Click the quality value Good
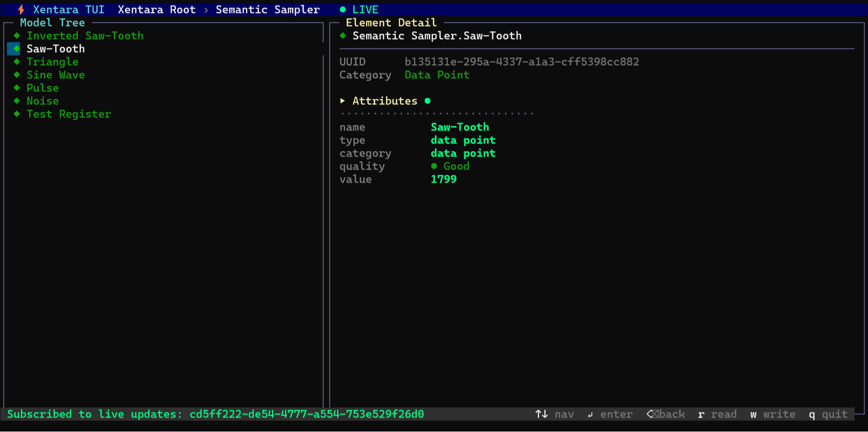This screenshot has height=432, width=868. pos(457,166)
